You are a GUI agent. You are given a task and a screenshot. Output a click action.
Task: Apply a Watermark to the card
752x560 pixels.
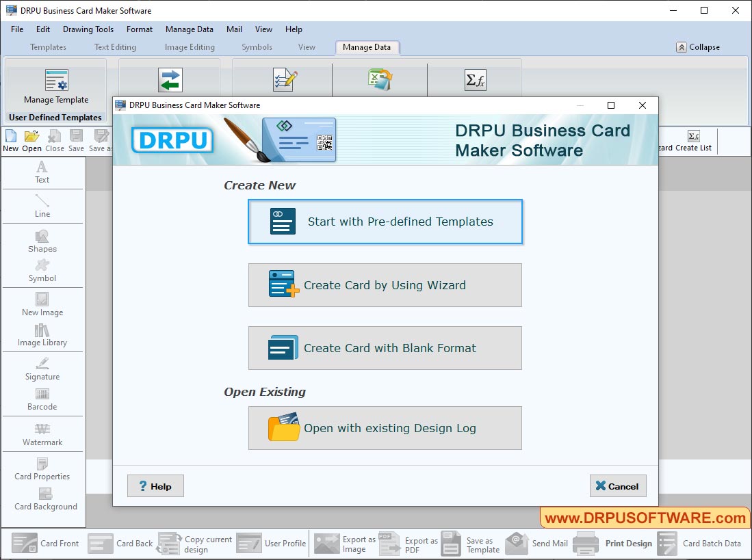coord(42,434)
